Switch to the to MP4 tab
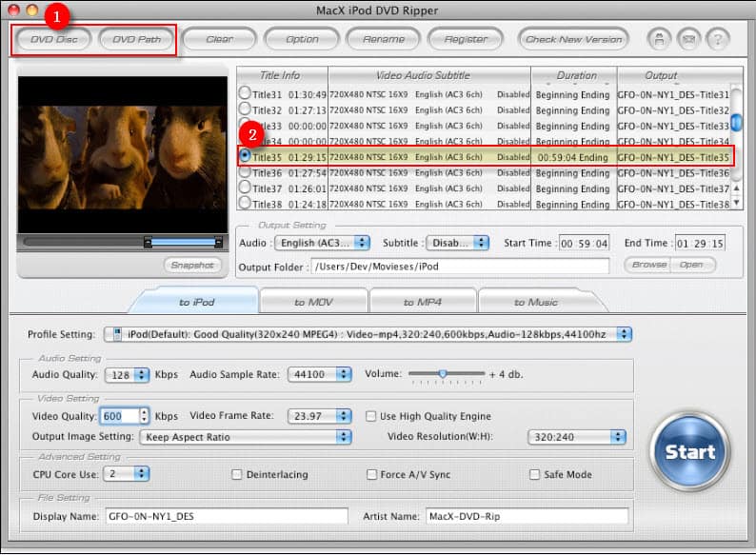The image size is (756, 555). point(422,302)
